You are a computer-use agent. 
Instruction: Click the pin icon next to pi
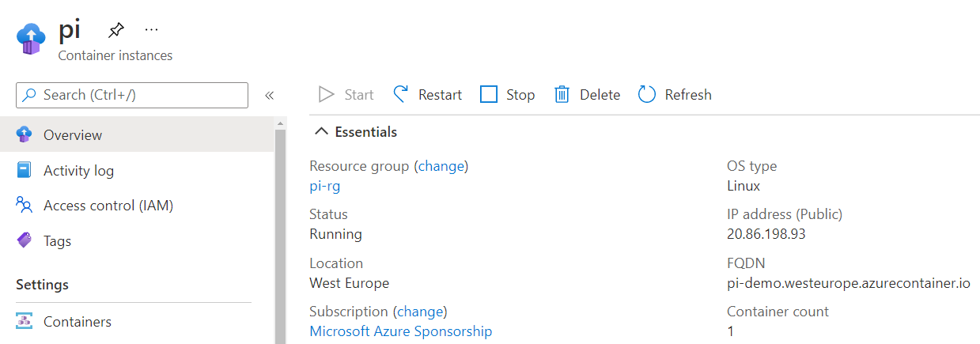(116, 31)
